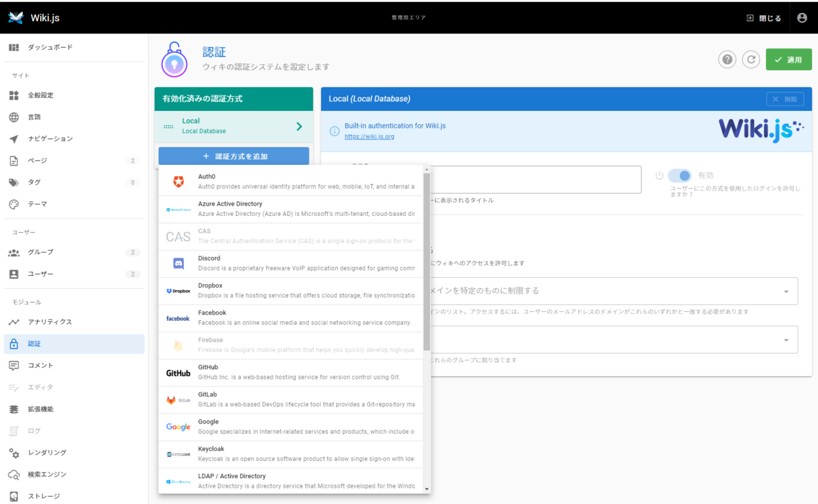The image size is (818, 504).
Task: Click the アナリティクス chart icon
Action: (x=14, y=322)
